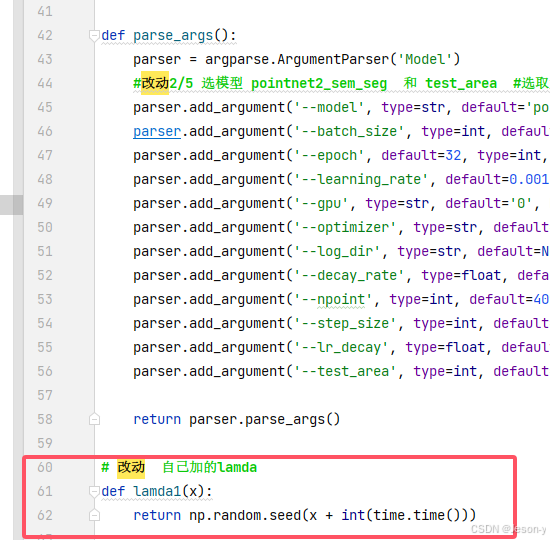Click the '--decay_rate' argument string
Screen dimensions: 550x540
point(349,275)
